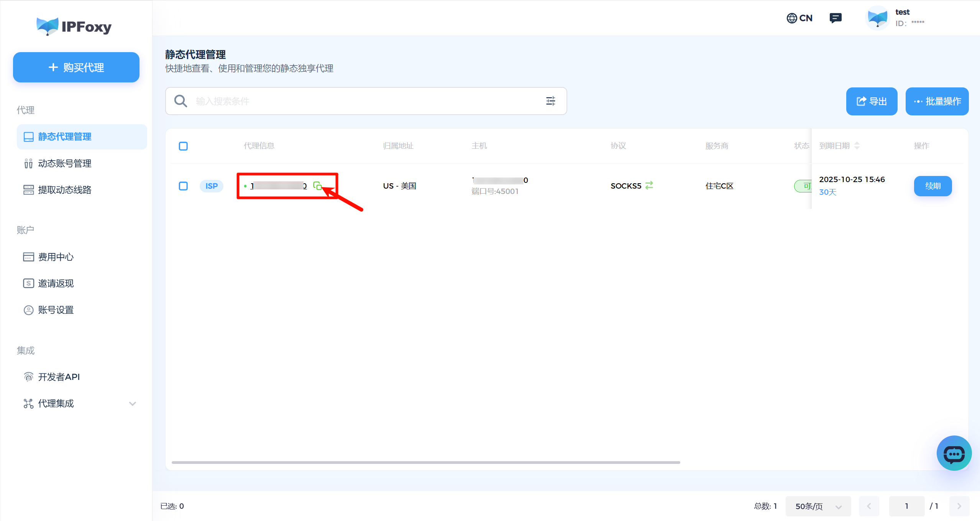The image size is (980, 521).
Task: Click the message notification icon in header
Action: click(x=835, y=18)
